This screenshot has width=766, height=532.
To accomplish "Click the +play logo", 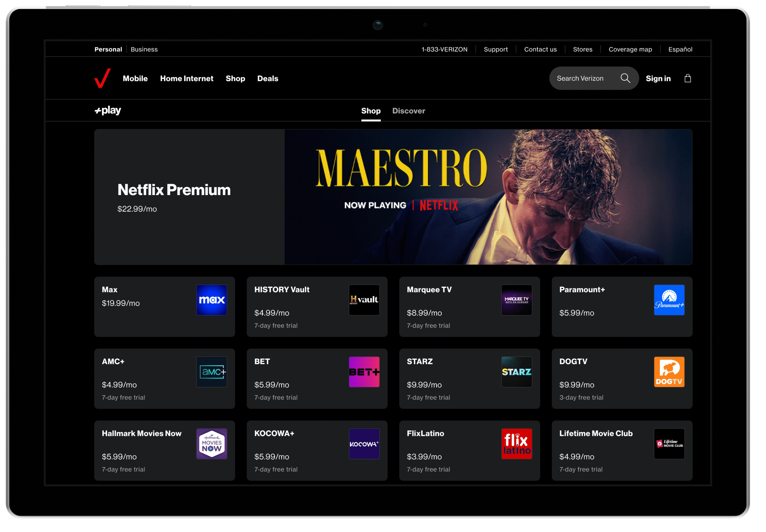I will click(x=107, y=110).
